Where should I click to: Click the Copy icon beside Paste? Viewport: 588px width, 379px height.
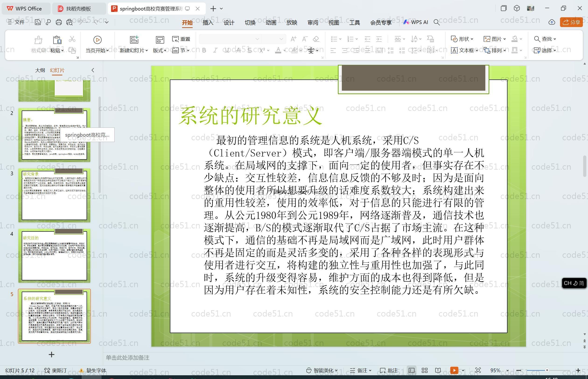[72, 50]
